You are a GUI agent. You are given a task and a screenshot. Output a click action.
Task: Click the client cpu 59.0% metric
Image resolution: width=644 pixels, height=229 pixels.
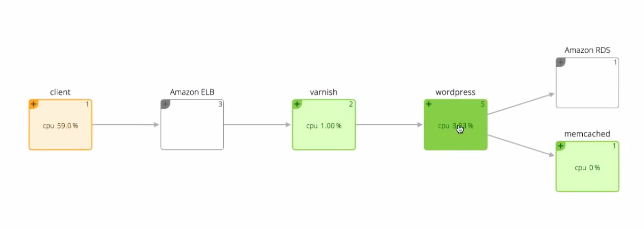pos(60,126)
